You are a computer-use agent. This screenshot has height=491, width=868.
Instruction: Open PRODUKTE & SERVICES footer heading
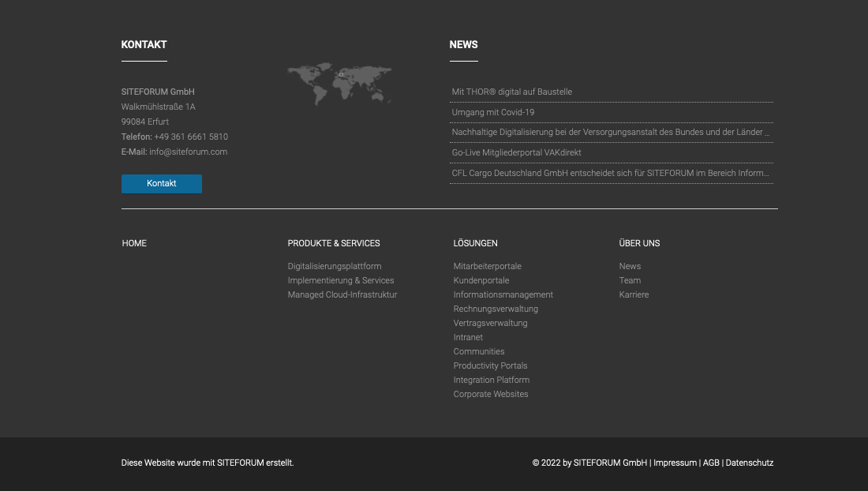[334, 244]
